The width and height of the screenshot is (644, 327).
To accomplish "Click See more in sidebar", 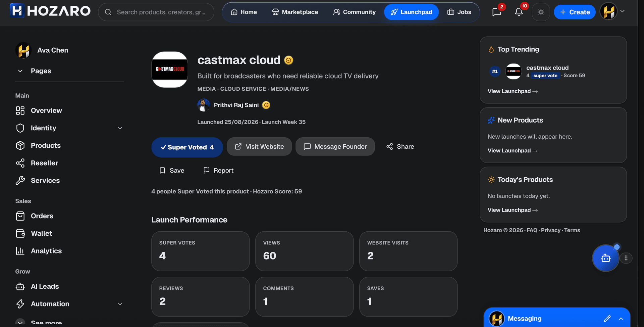I will 46,323.
